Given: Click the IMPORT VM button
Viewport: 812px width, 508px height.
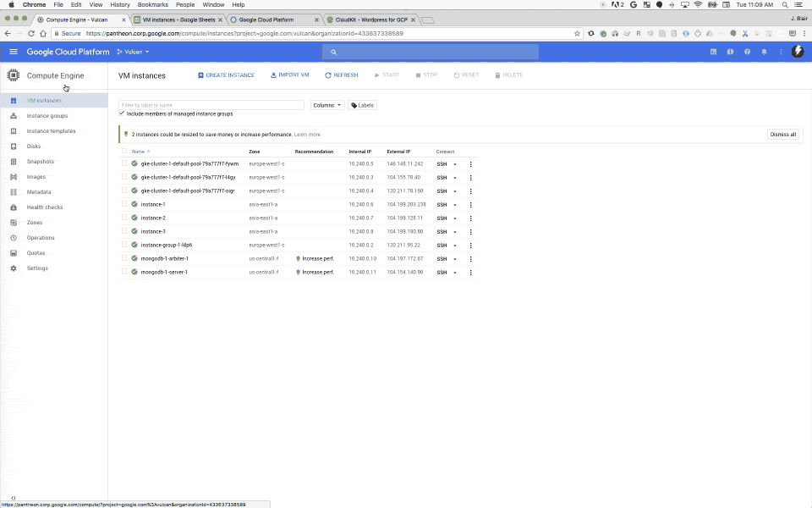Looking at the screenshot, I should click(290, 75).
